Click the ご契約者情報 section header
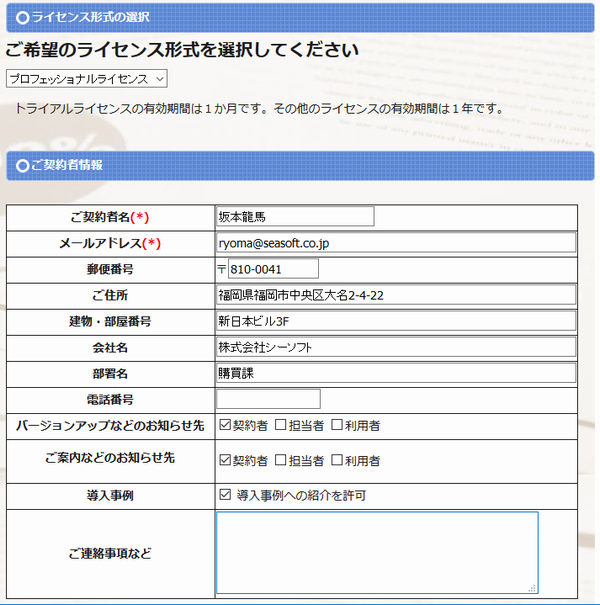 pyautogui.click(x=300, y=165)
